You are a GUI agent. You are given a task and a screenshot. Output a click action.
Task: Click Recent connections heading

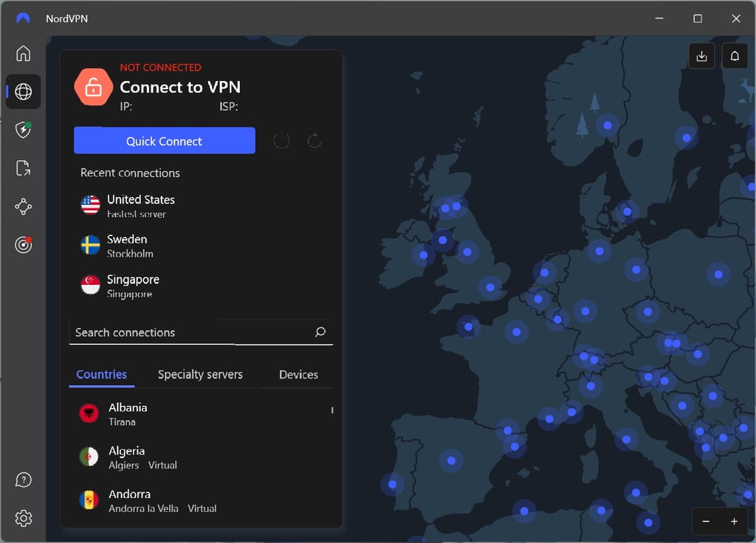(130, 173)
